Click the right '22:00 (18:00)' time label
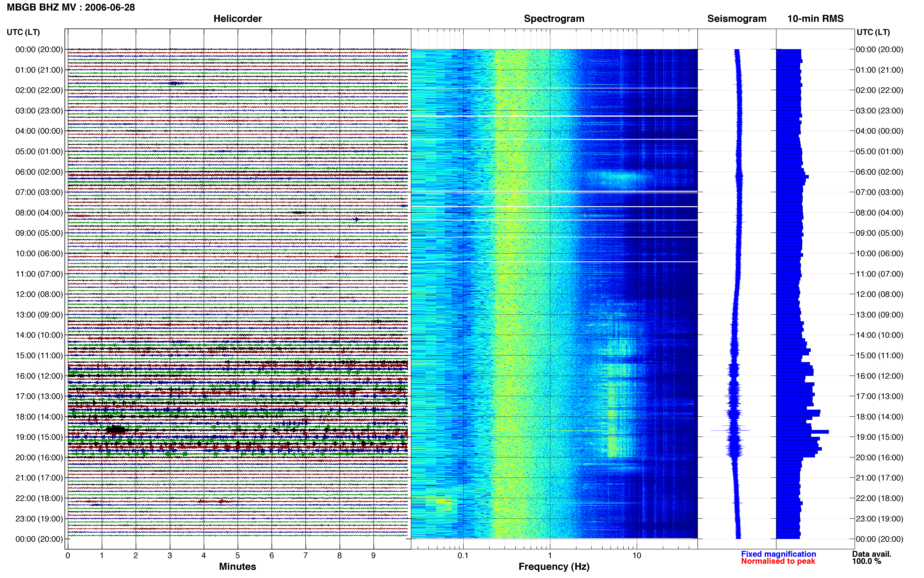This screenshot has width=924, height=578. pos(879,498)
